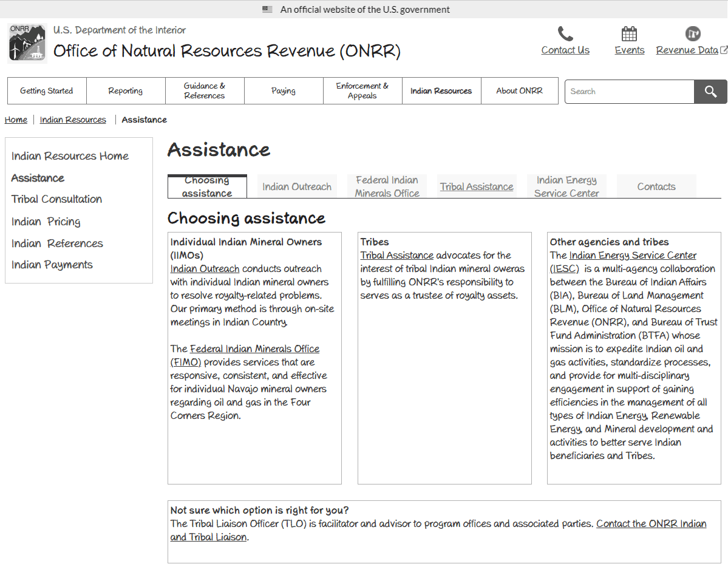Click the Home breadcrumb link
Viewport: 728px width, 578px height.
(16, 120)
